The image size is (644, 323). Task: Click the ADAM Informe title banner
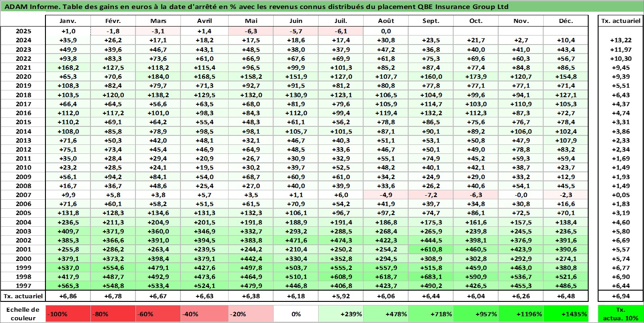[x=322, y=7]
